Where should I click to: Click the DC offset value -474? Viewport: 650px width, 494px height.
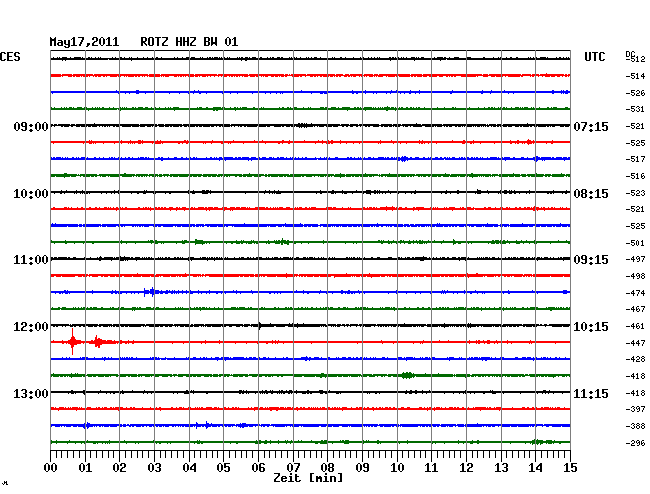(635, 293)
